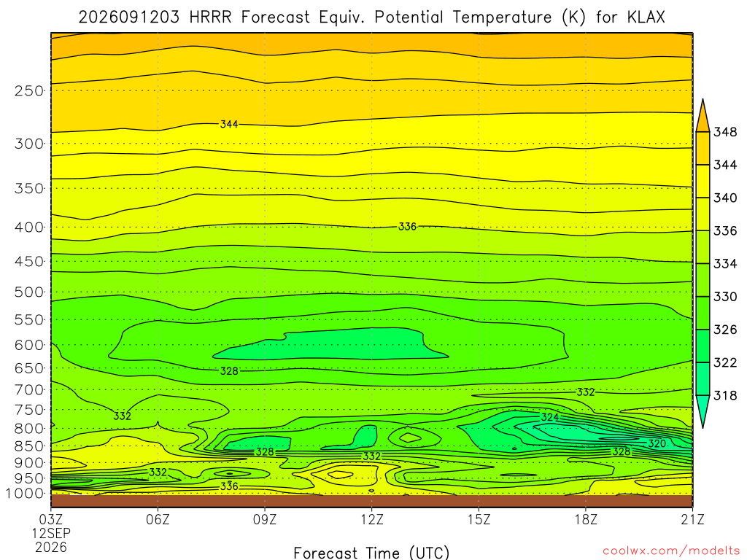Click the 06Z time axis label
Image resolution: width=747 pixels, height=560 pixels.
click(x=158, y=519)
